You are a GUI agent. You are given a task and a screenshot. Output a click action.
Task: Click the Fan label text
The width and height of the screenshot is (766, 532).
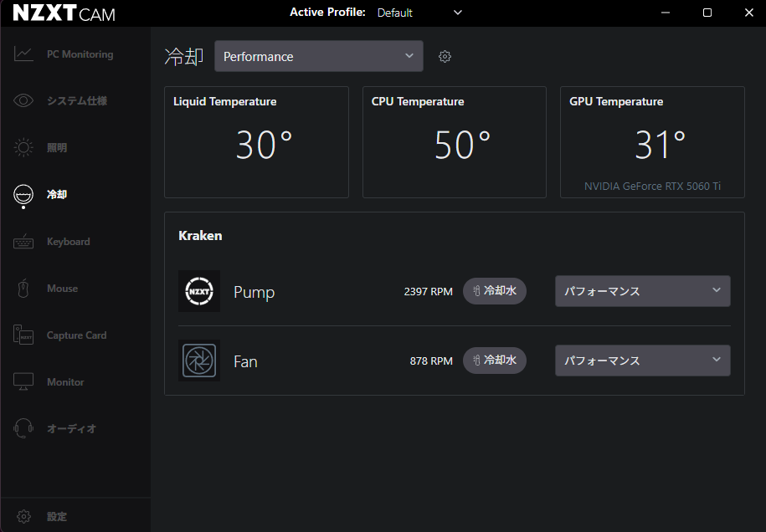coord(245,361)
